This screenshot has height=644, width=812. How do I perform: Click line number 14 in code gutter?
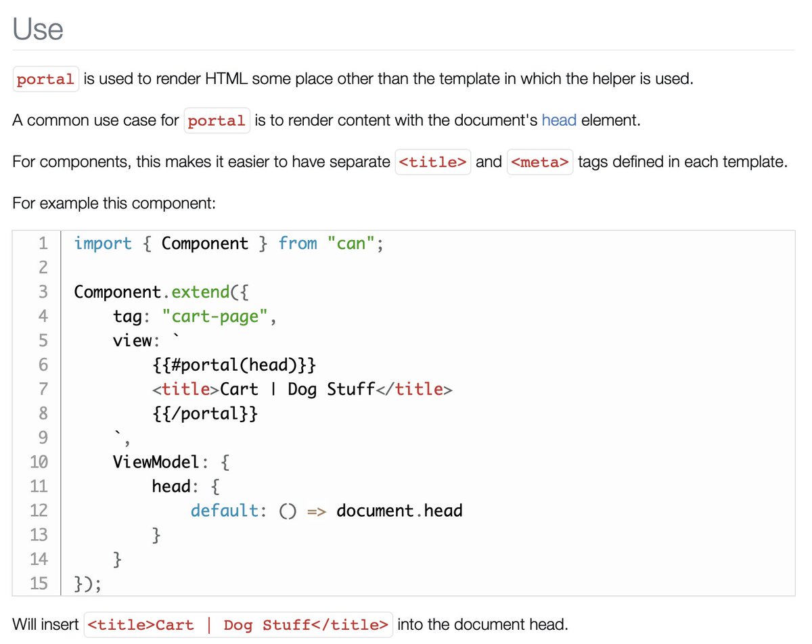39,559
